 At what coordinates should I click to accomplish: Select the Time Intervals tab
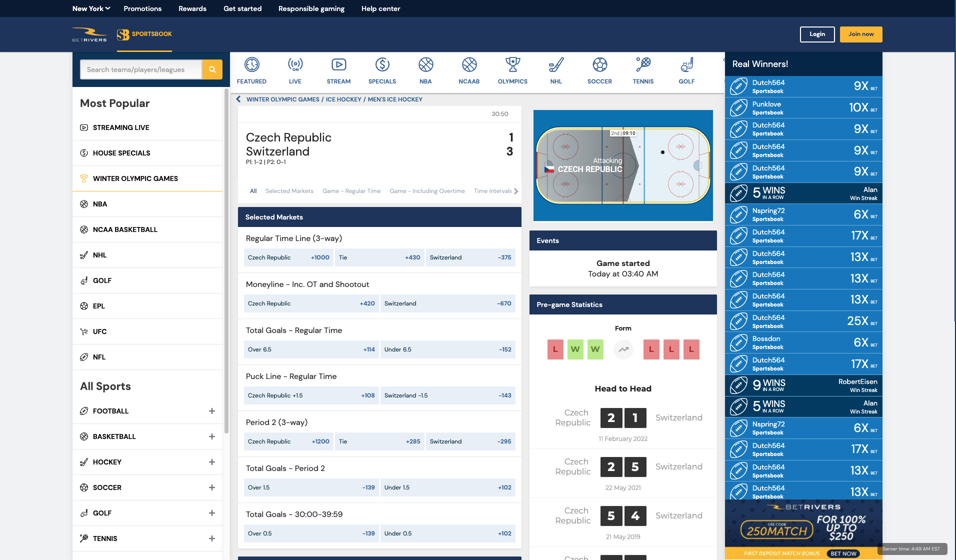[492, 191]
